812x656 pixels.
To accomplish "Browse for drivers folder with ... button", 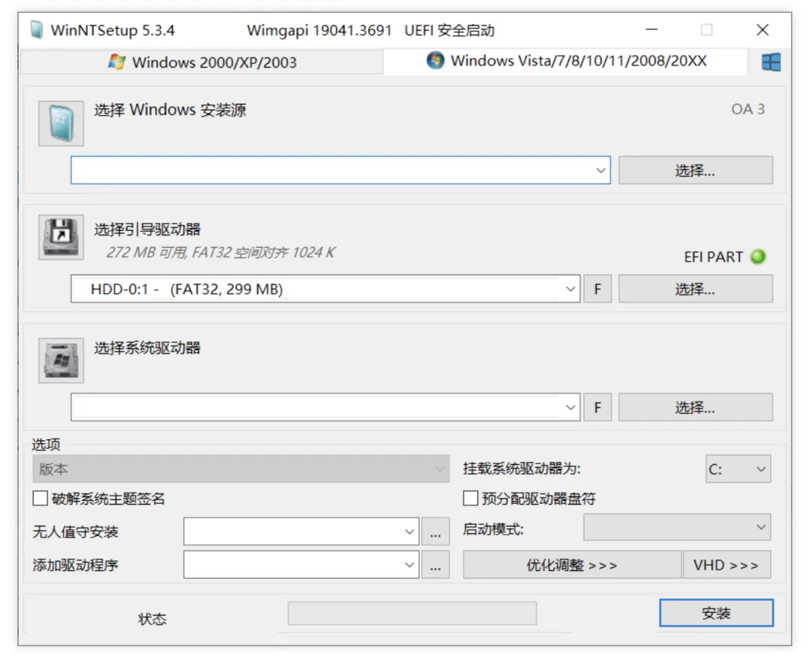I will tap(435, 565).
